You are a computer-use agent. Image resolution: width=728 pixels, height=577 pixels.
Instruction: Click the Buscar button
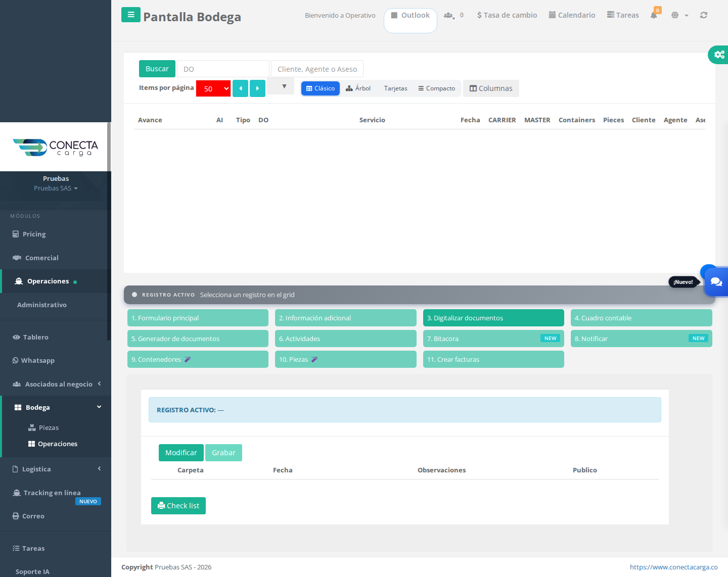[157, 69]
